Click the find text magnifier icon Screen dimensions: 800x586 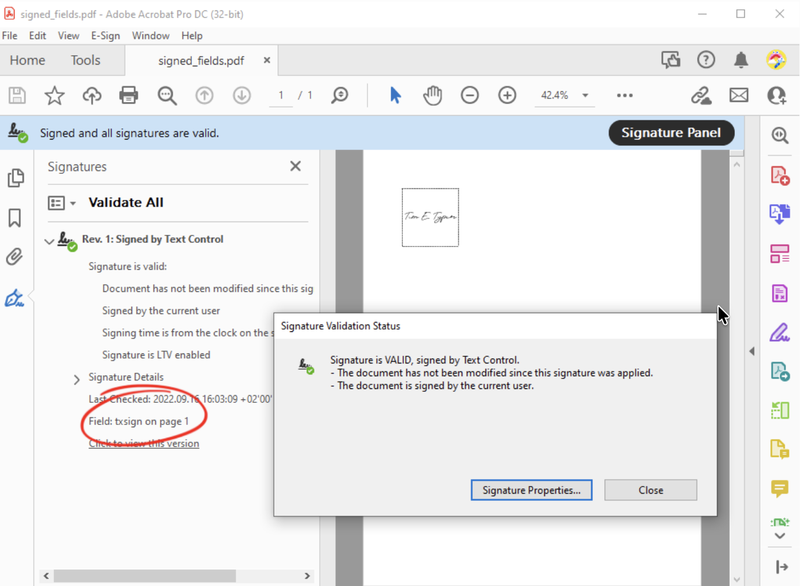(x=167, y=95)
